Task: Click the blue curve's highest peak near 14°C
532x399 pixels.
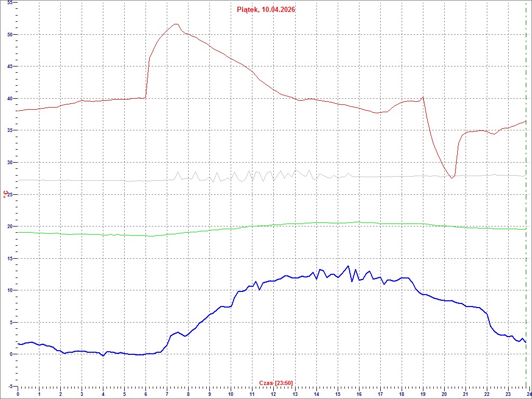Action: [x=348, y=266]
